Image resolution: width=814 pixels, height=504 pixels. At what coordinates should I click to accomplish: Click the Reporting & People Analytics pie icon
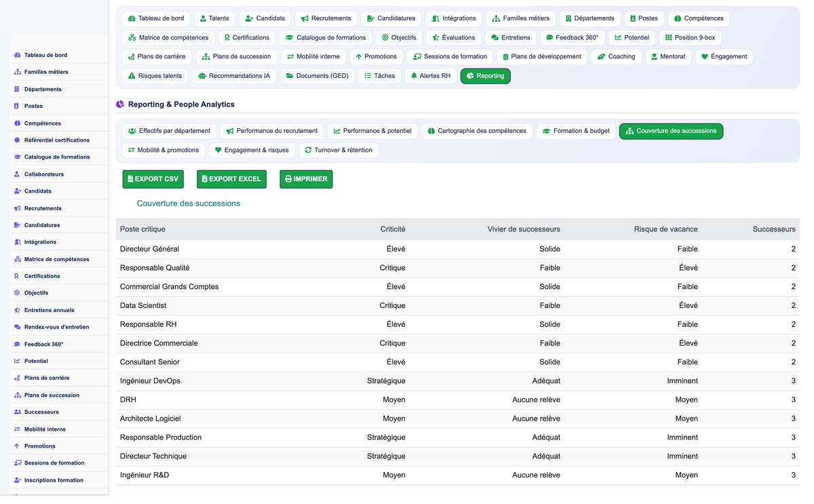coord(120,104)
